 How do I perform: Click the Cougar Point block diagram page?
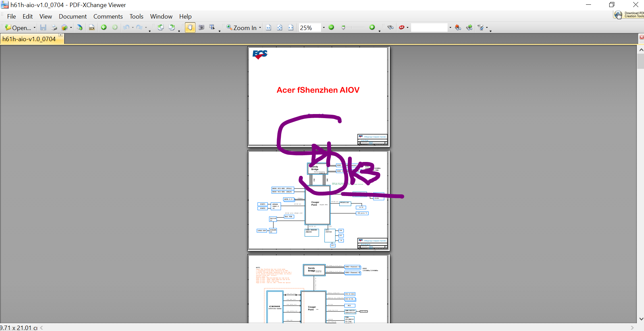(318, 200)
